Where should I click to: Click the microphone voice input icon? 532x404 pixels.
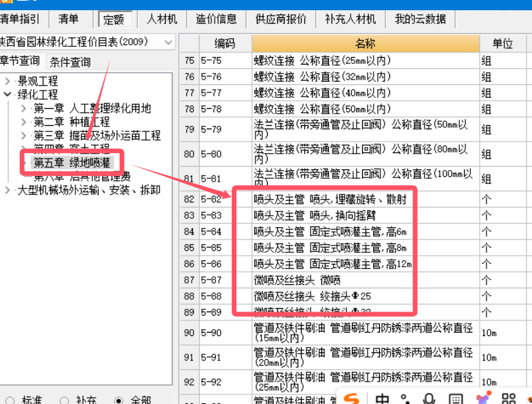tap(429, 399)
